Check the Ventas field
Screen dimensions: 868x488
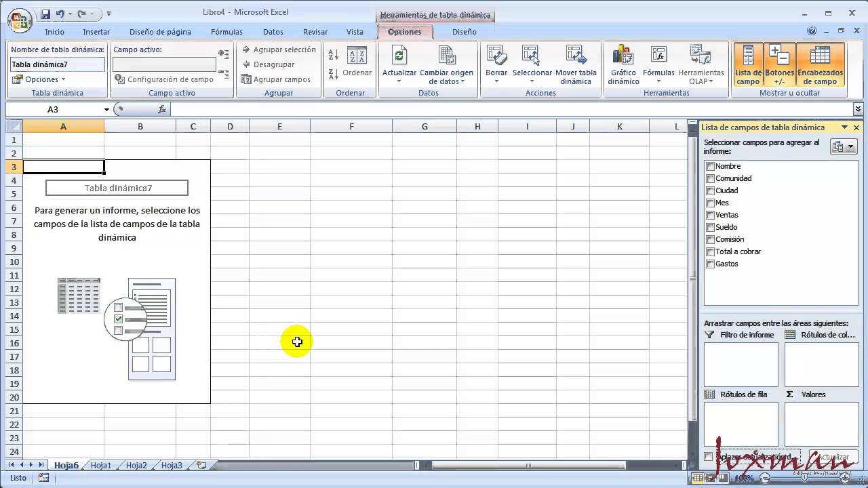pos(710,215)
